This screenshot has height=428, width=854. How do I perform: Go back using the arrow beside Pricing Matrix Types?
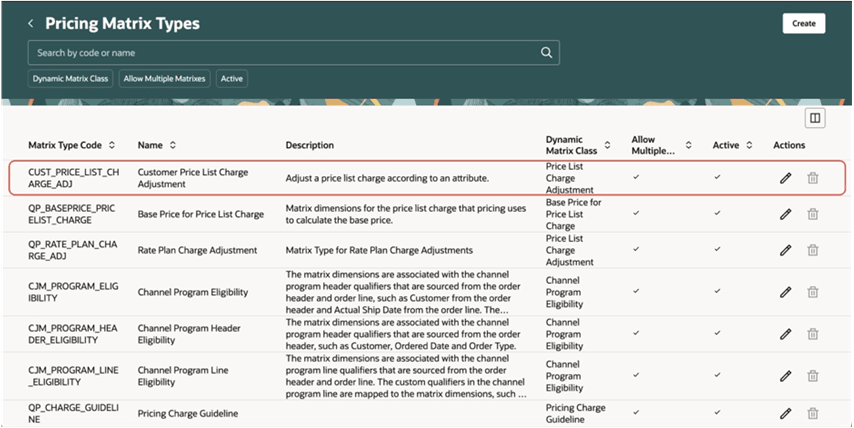point(31,23)
